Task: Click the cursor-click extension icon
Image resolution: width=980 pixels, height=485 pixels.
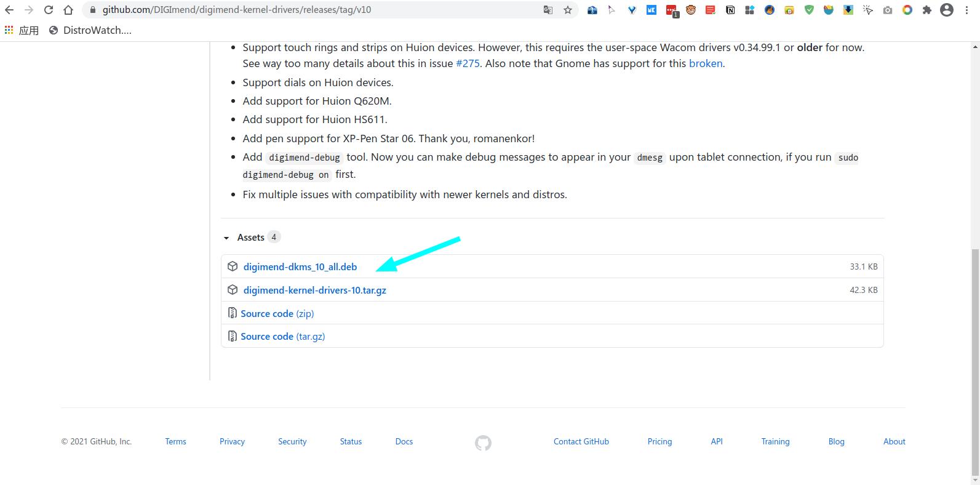Action: [x=868, y=10]
